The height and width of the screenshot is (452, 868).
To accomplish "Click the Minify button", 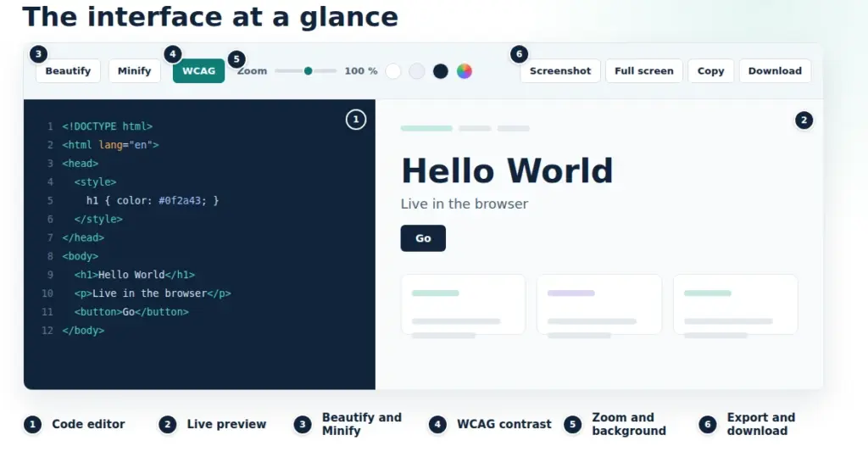I will pyautogui.click(x=135, y=71).
